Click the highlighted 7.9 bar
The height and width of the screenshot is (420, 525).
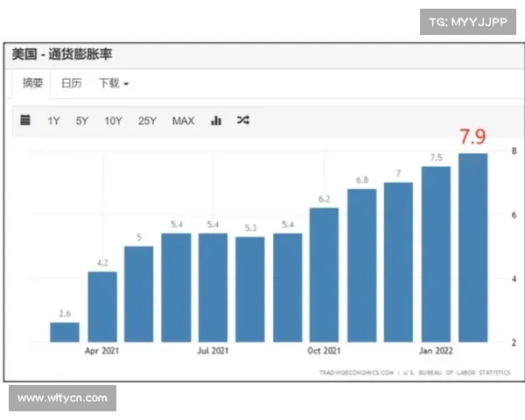point(473,248)
